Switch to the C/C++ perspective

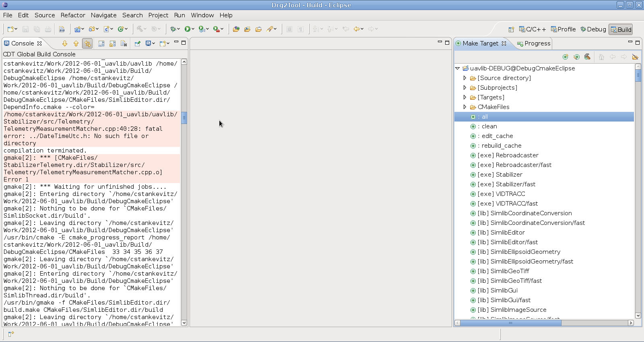pos(533,29)
